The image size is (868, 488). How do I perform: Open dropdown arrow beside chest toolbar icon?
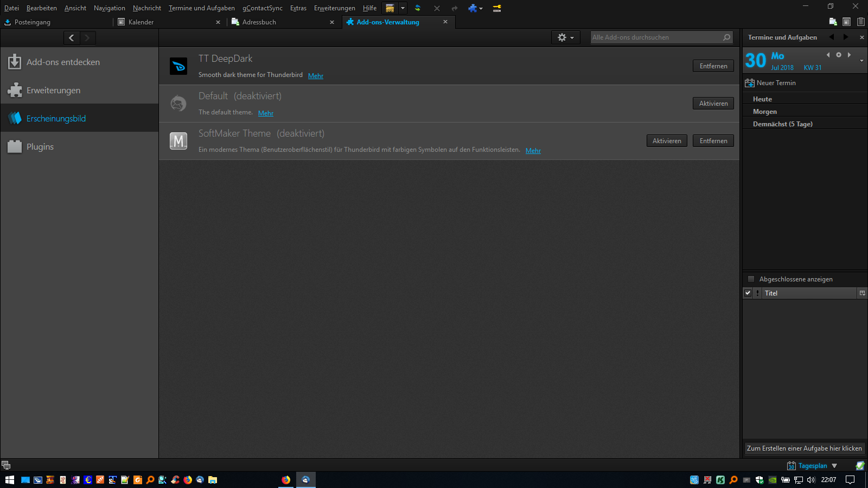pyautogui.click(x=403, y=8)
